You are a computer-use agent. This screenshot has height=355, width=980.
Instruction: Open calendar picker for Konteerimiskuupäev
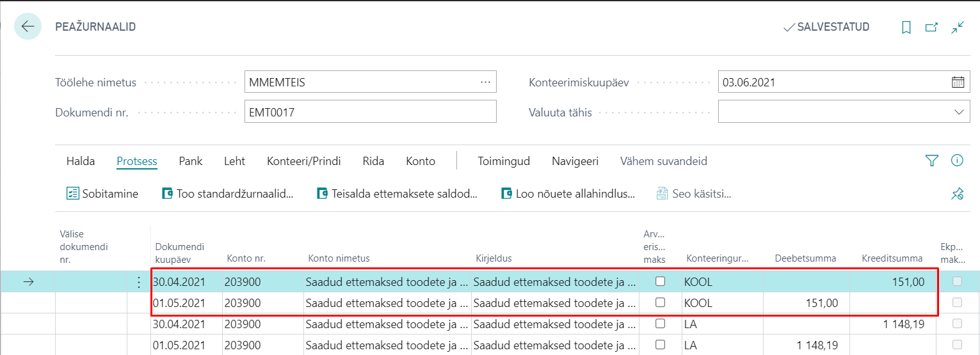[x=958, y=82]
